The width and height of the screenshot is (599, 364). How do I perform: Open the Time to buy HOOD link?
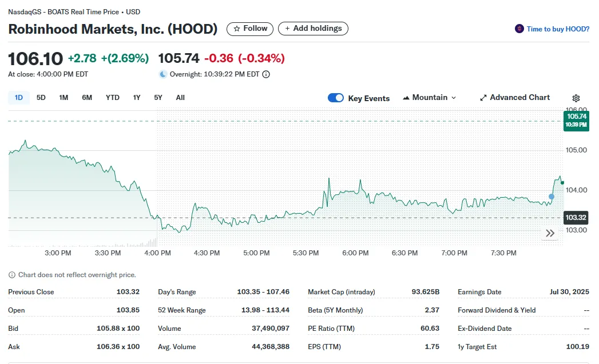[x=558, y=29]
